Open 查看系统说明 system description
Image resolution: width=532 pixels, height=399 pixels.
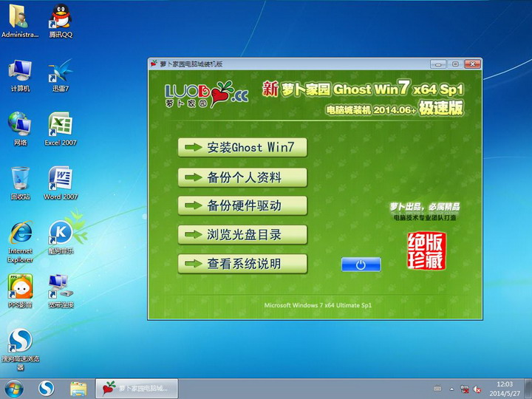(x=242, y=263)
